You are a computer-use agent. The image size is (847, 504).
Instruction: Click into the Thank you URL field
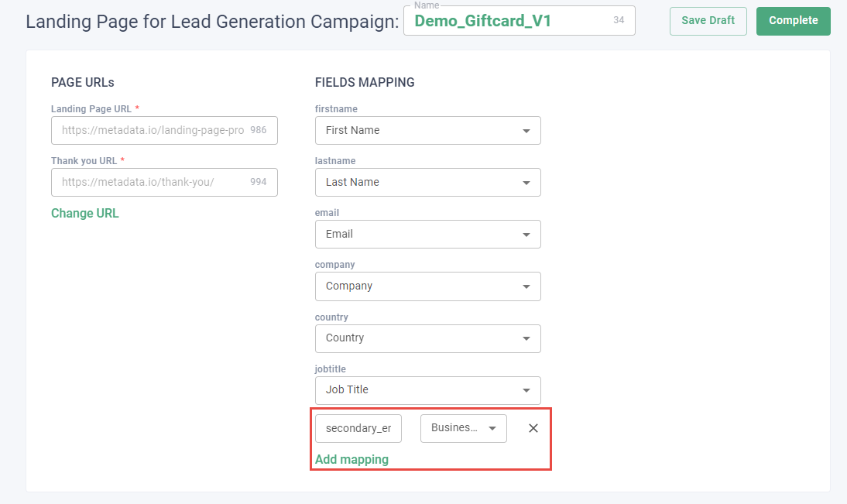pos(153,183)
